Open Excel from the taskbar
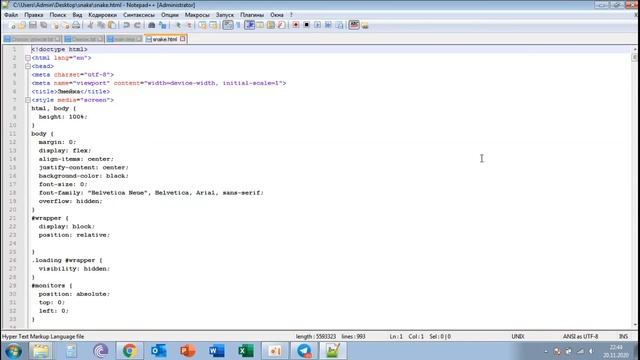Screen dimensions: 640x360 tap(245, 351)
